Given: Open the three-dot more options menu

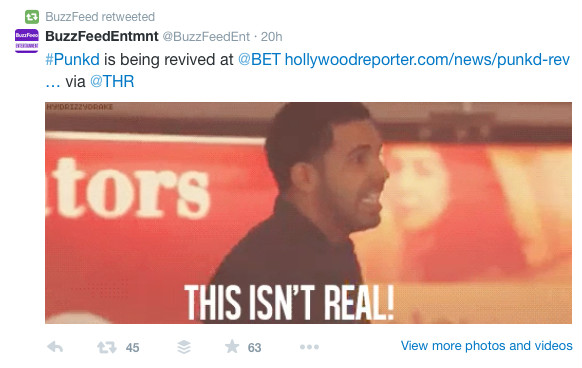Looking at the screenshot, I should click(310, 347).
